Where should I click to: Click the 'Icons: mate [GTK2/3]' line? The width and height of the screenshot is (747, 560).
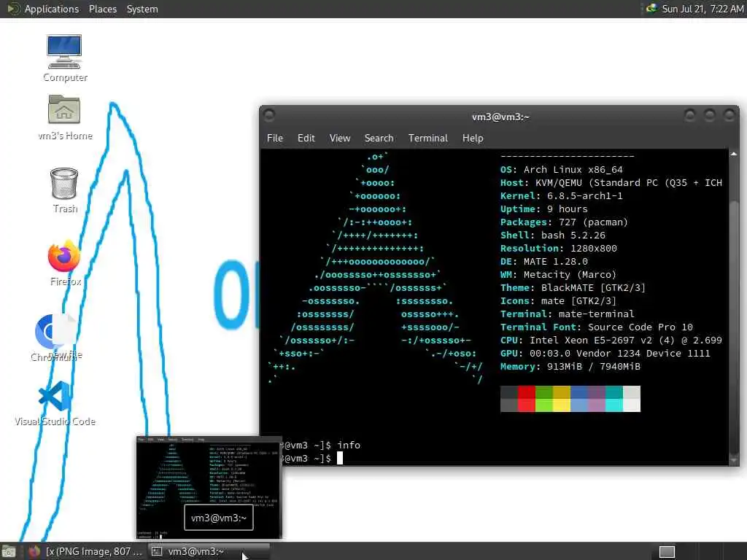[x=558, y=301]
